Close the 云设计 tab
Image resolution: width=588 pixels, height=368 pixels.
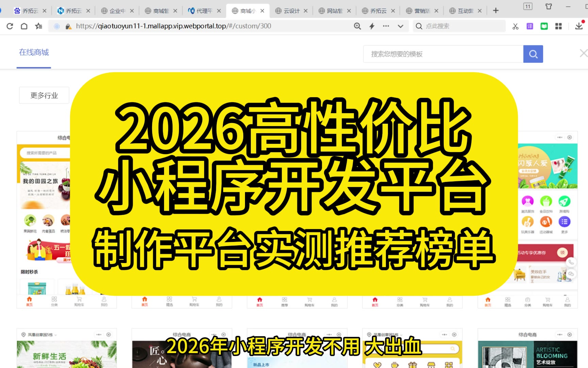tap(306, 11)
